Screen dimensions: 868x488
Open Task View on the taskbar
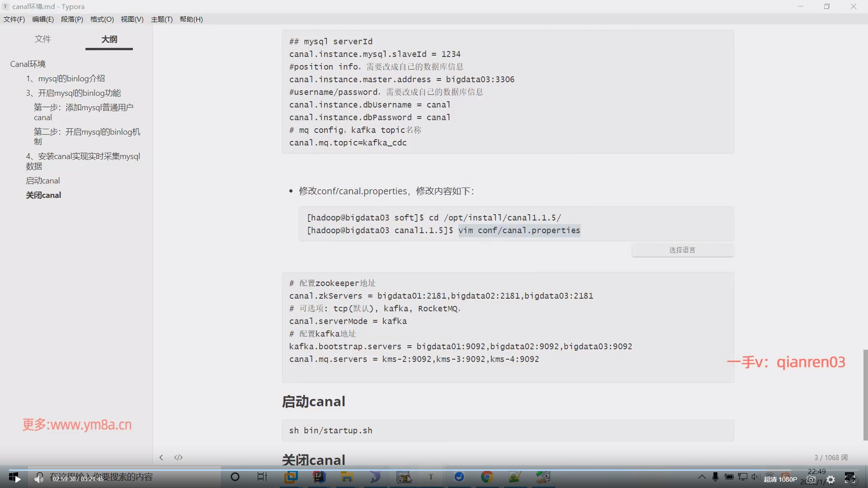(262, 477)
